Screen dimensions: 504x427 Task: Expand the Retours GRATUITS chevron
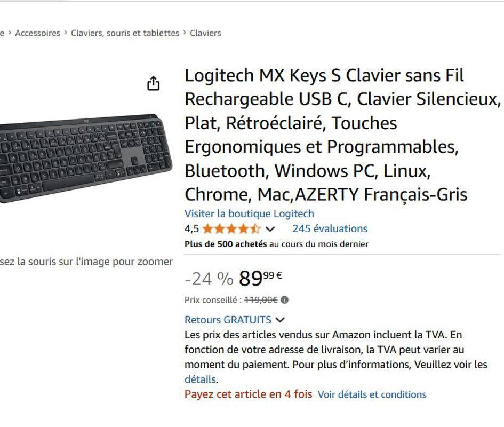[x=281, y=320]
